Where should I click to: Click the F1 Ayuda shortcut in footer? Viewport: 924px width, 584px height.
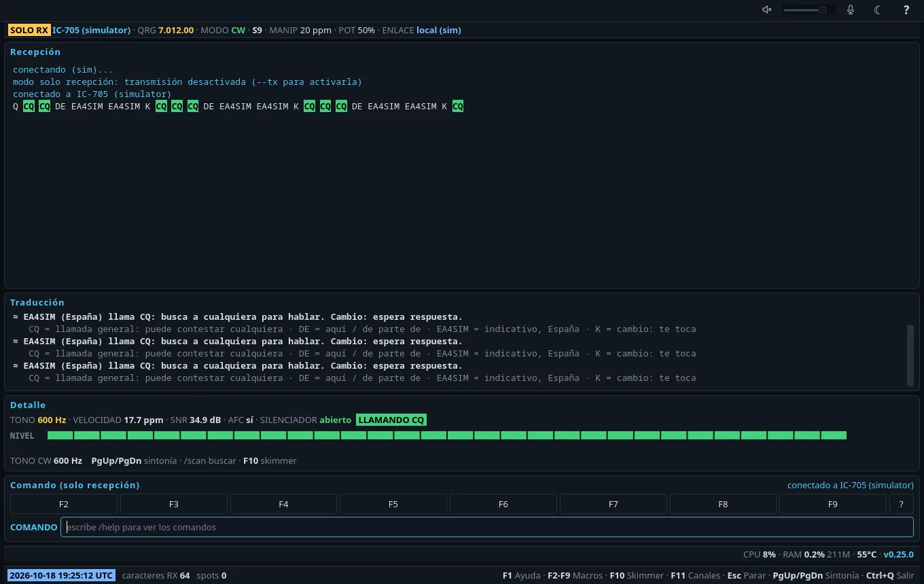pos(521,575)
